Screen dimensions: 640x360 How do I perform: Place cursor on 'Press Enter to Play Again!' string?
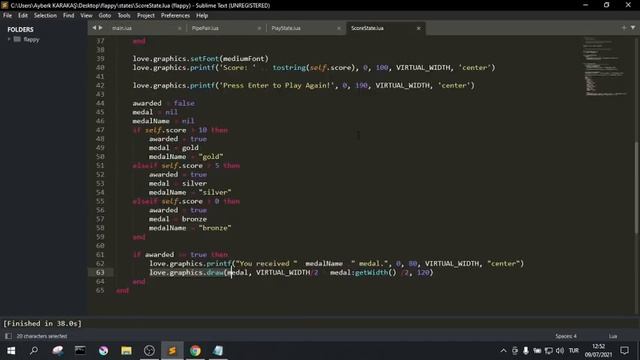[x=277, y=85]
